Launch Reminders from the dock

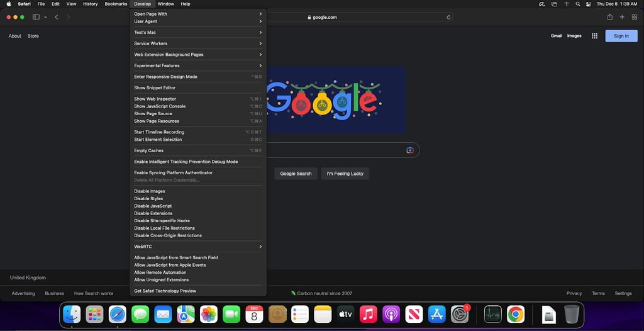click(300, 315)
